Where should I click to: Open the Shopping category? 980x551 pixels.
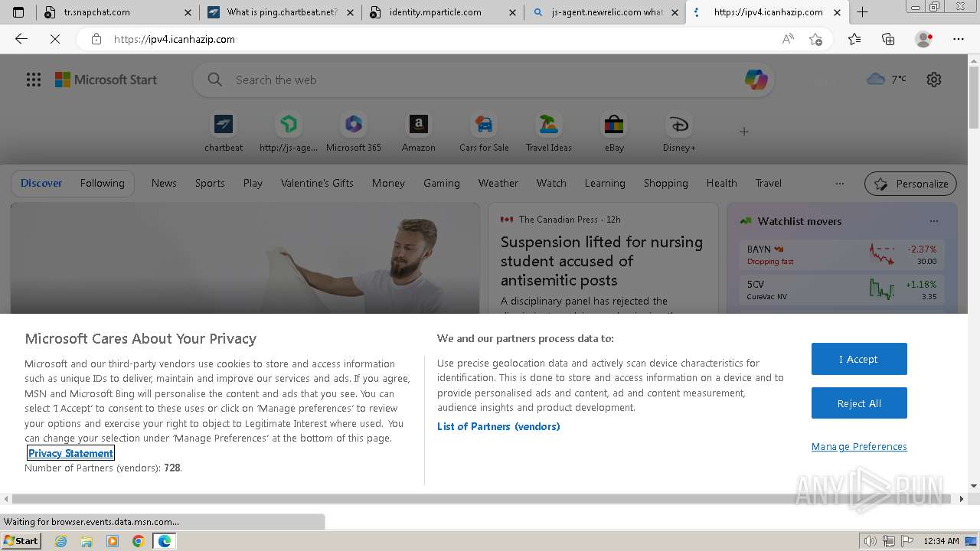666,183
